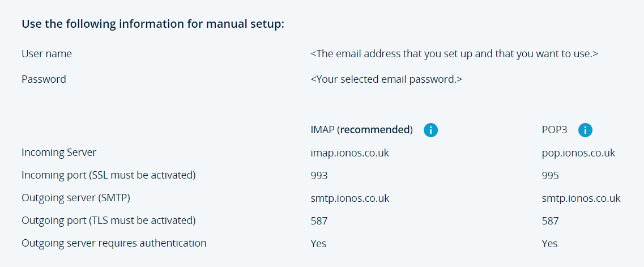Image resolution: width=644 pixels, height=267 pixels.
Task: Click outgoing port 587 in the POP3 column
Action: [x=550, y=221]
